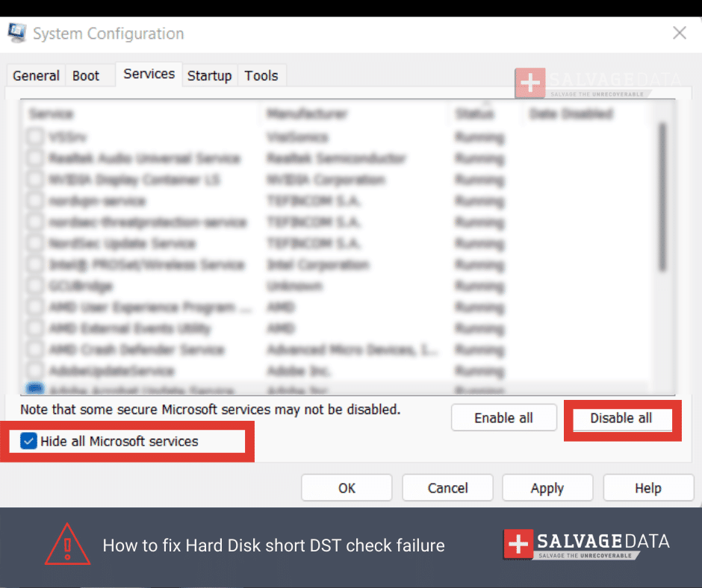Image resolution: width=702 pixels, height=588 pixels.
Task: Toggle the NVIDIA Display Container LS checkbox
Action: (35, 179)
